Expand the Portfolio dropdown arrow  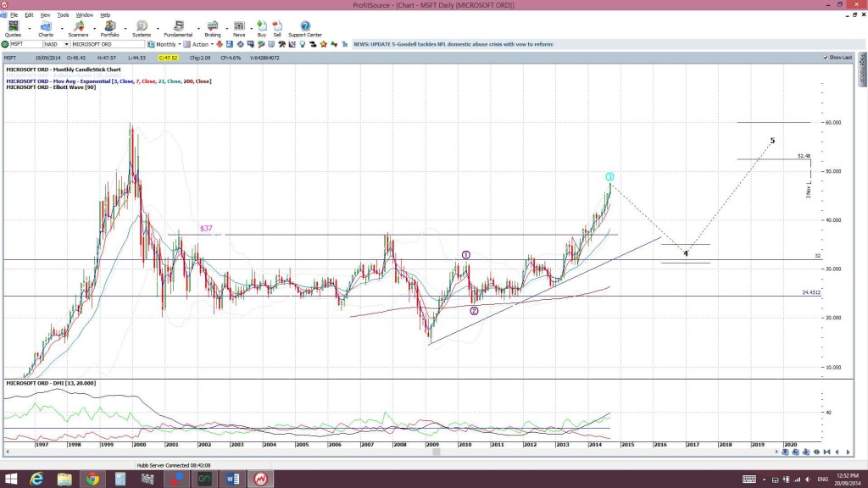coord(125,28)
